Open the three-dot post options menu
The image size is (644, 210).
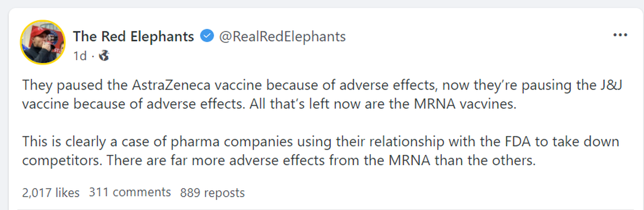click(x=620, y=35)
